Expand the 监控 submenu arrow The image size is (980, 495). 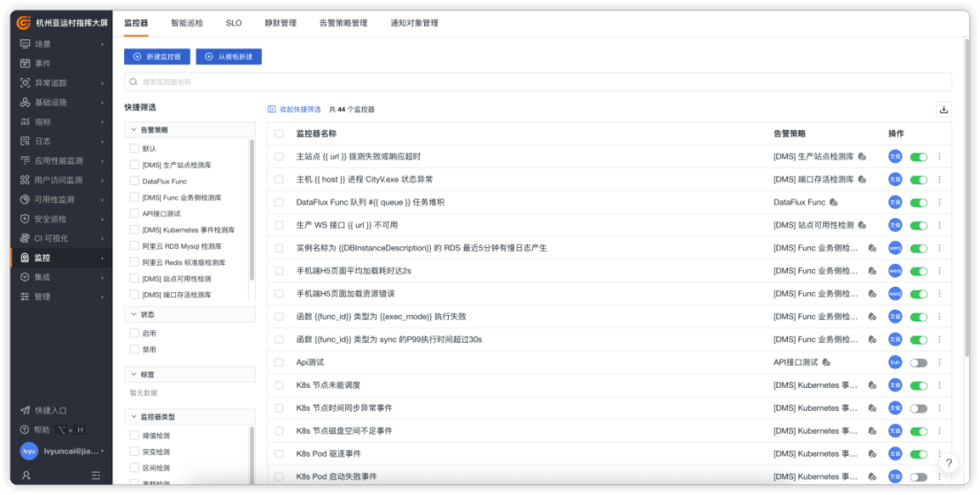coord(103,258)
